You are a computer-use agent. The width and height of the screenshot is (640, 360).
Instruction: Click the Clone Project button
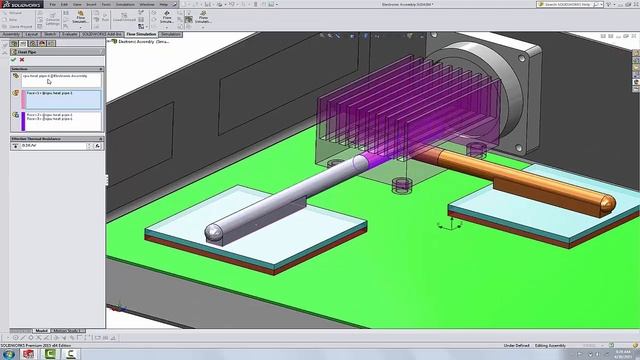(17, 27)
